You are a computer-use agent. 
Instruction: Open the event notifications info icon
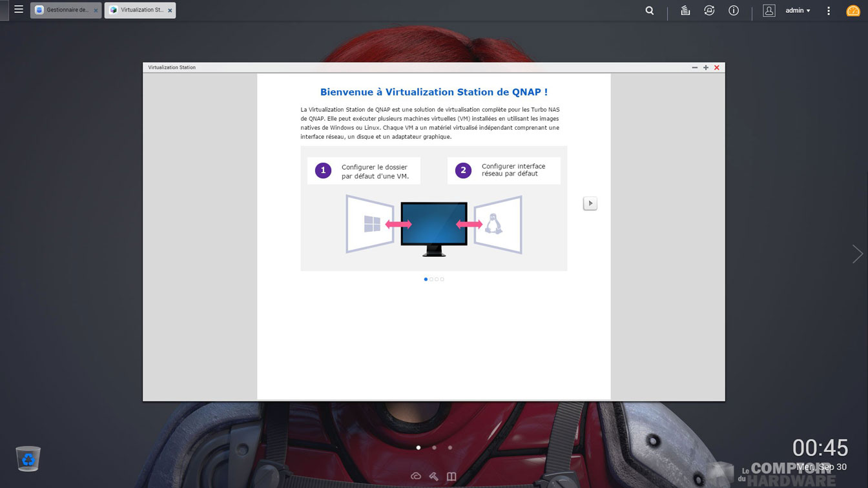tap(734, 10)
